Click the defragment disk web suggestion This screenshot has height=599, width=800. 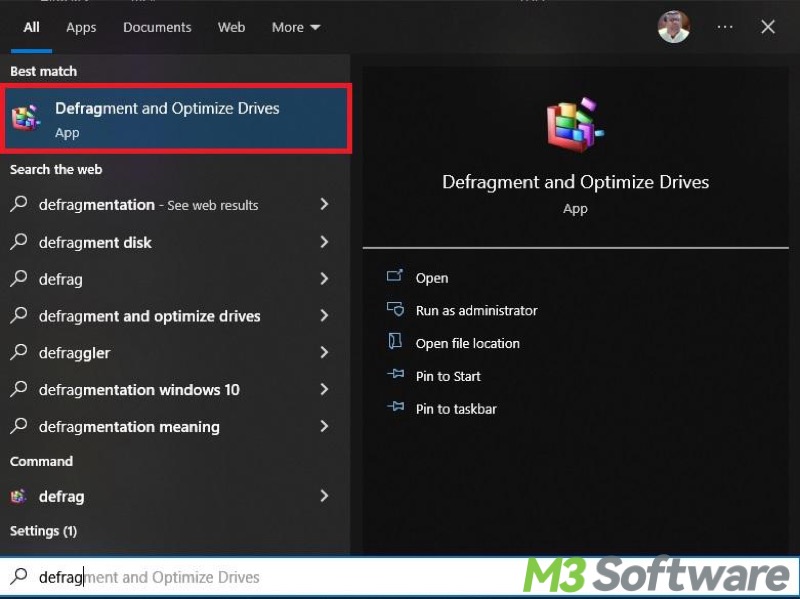pyautogui.click(x=95, y=242)
